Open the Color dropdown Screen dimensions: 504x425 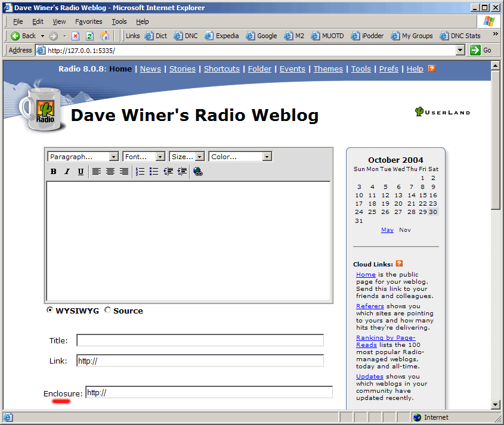click(240, 157)
